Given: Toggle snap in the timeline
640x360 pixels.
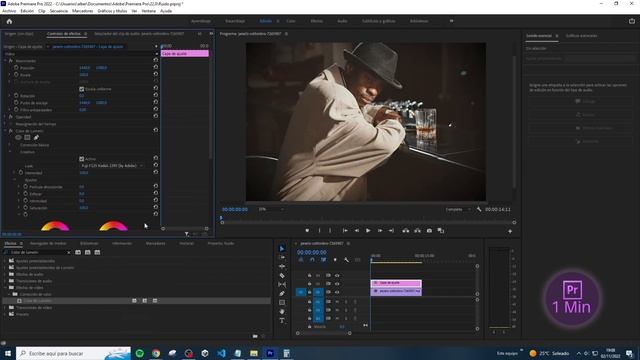Looking at the screenshot, I should 312,260.
